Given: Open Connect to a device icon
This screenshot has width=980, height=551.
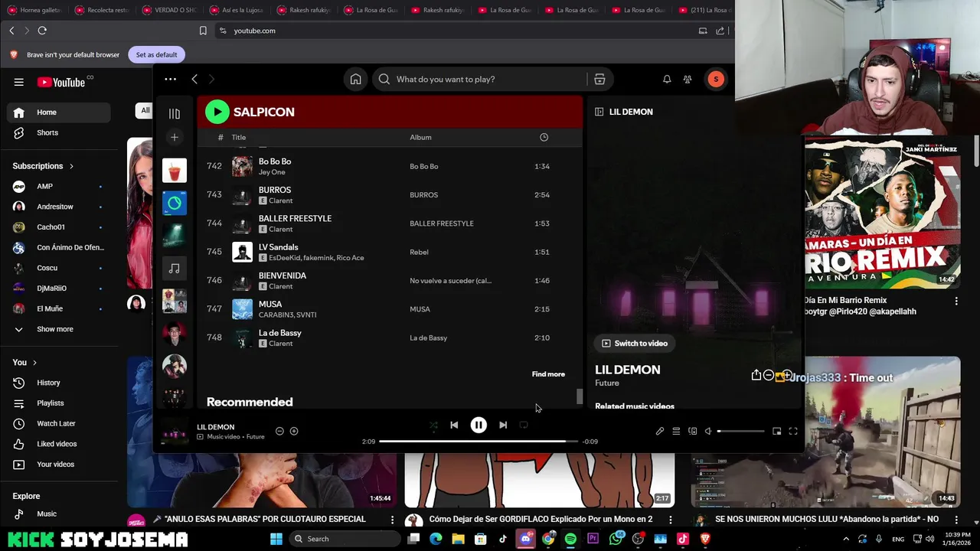Looking at the screenshot, I should (x=693, y=431).
